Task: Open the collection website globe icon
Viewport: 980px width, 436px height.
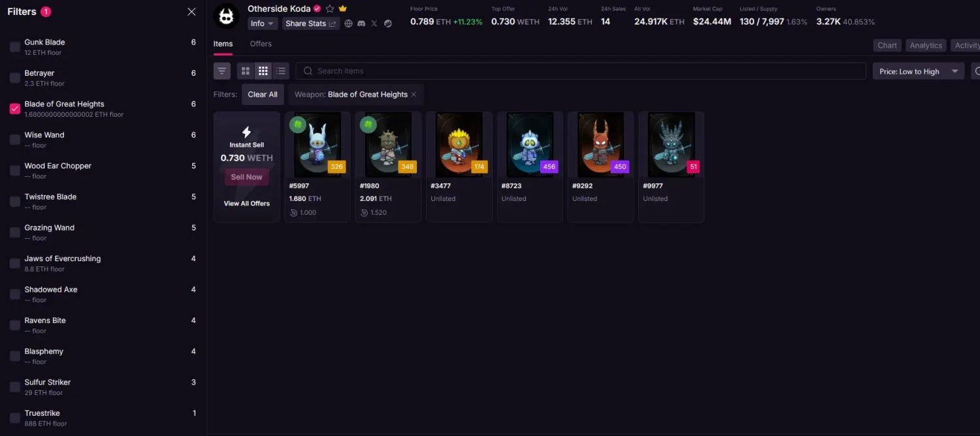Action: [348, 23]
